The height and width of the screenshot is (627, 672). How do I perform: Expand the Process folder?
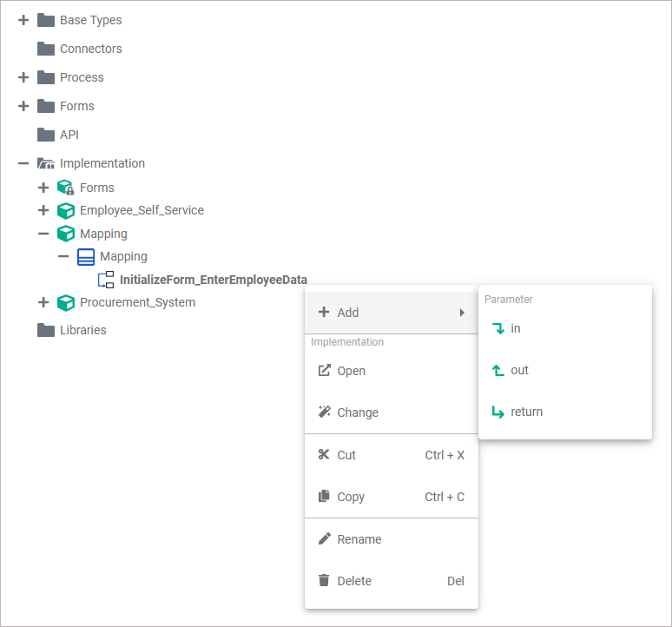pos(23,77)
